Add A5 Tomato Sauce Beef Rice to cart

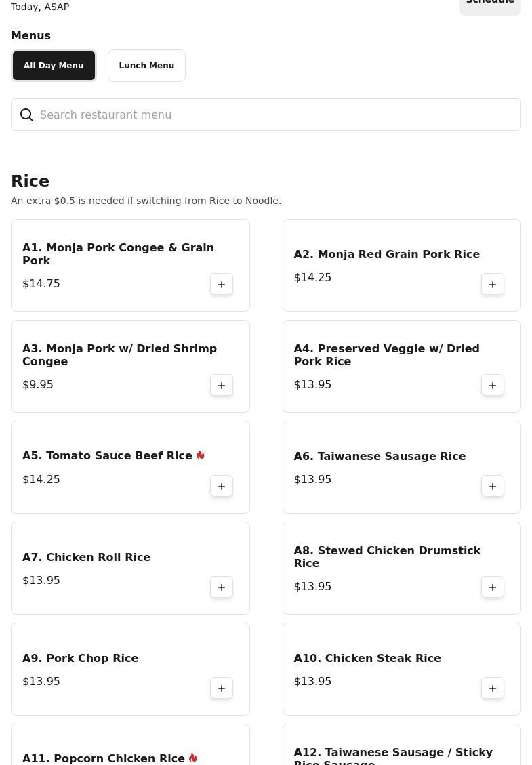point(222,487)
